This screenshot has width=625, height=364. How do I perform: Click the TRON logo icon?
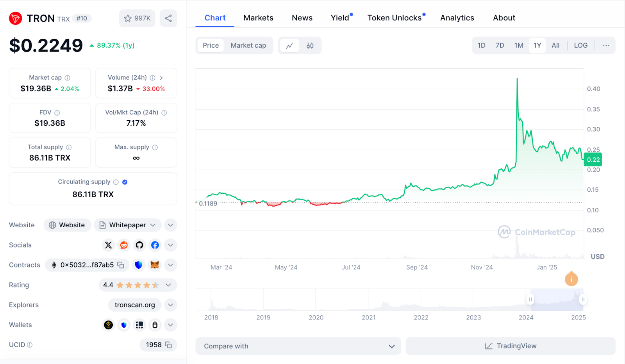click(16, 18)
